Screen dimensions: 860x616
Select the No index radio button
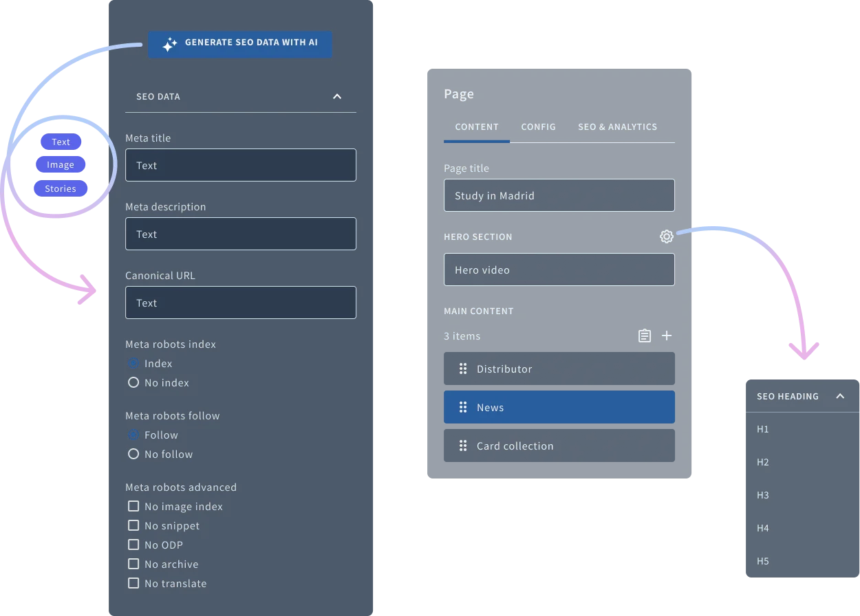click(133, 382)
